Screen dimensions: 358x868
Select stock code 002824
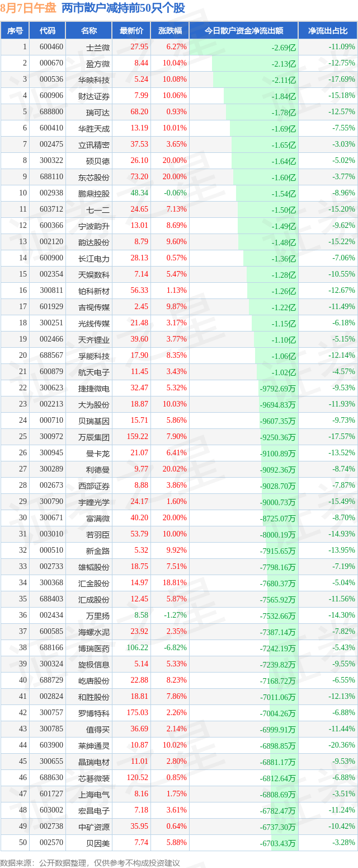tap(51, 697)
